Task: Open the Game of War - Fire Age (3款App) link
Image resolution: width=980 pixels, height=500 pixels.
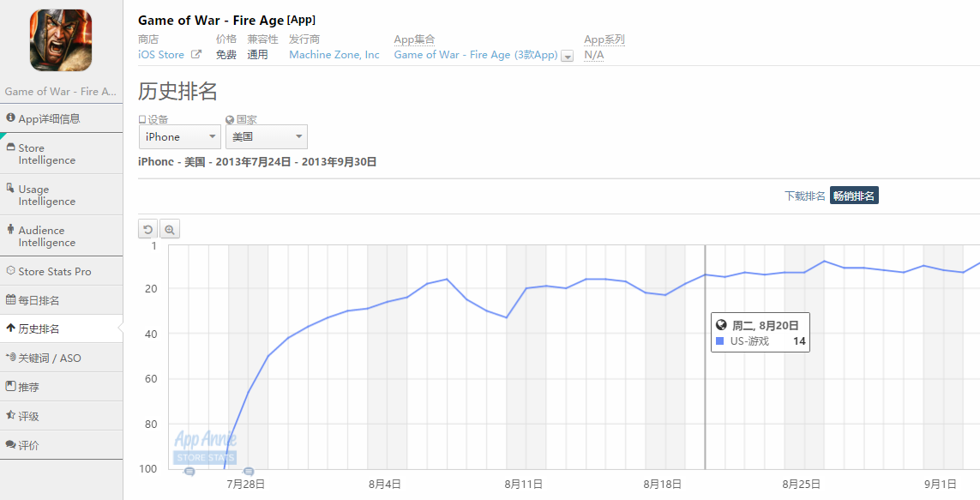Action: pyautogui.click(x=476, y=55)
